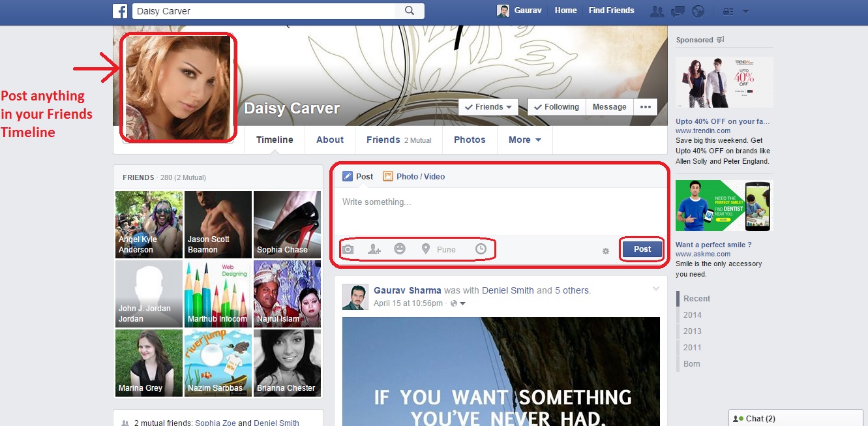This screenshot has width=868, height=426.
Task: Jump to 2014 in timeline navigator
Action: click(693, 315)
